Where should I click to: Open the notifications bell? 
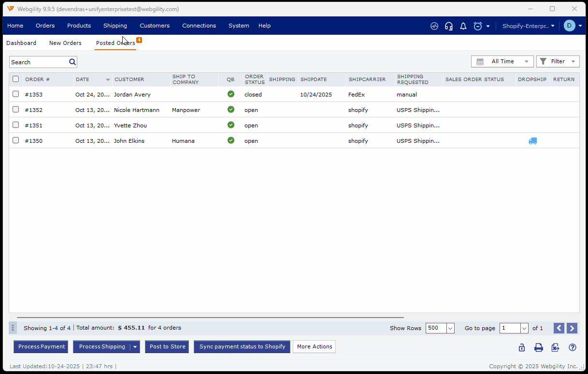tap(463, 26)
